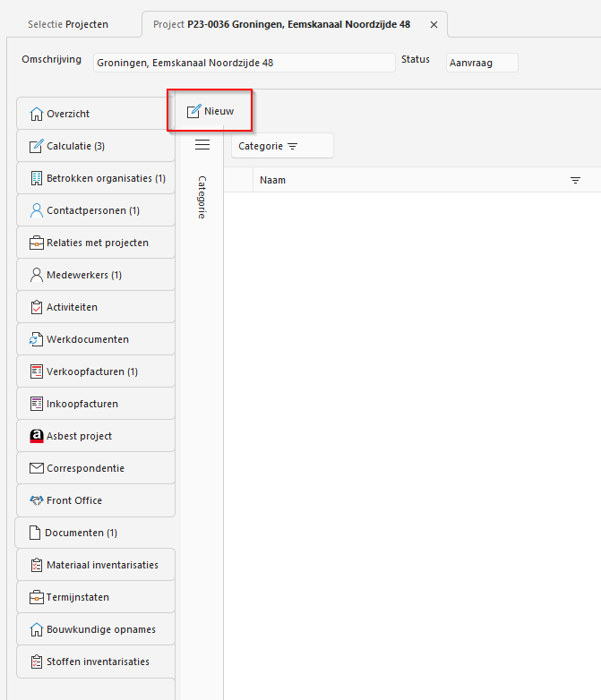Open the Asbest project section

pyautogui.click(x=96, y=436)
